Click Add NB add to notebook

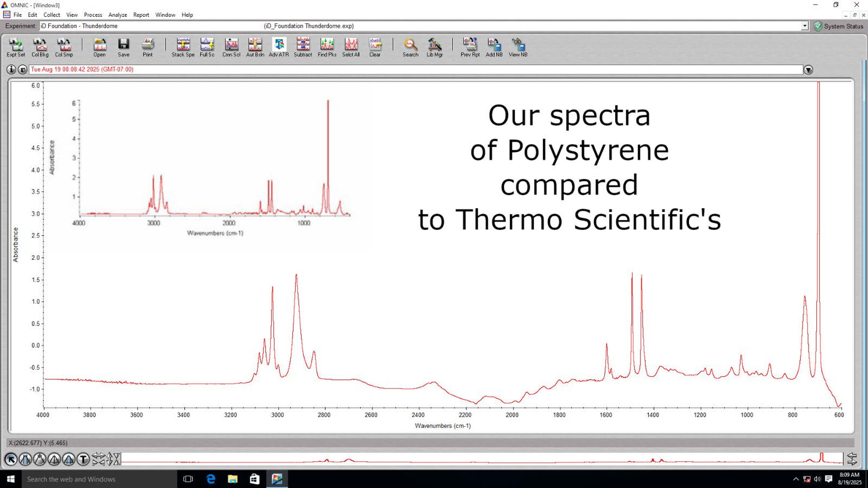494,47
